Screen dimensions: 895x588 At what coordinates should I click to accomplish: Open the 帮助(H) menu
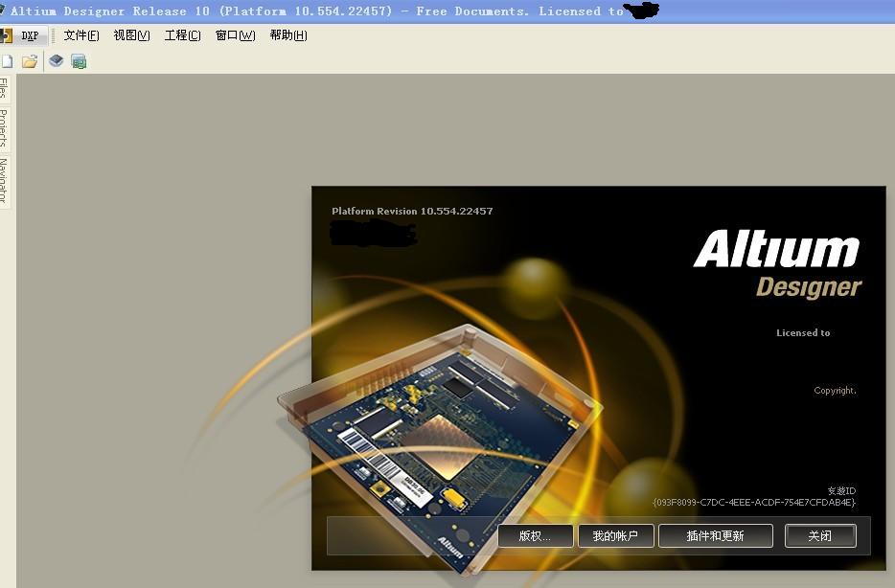pos(288,35)
